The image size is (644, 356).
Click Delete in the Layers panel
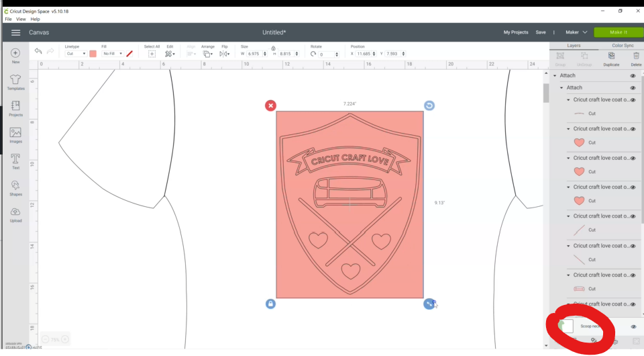coord(636,59)
